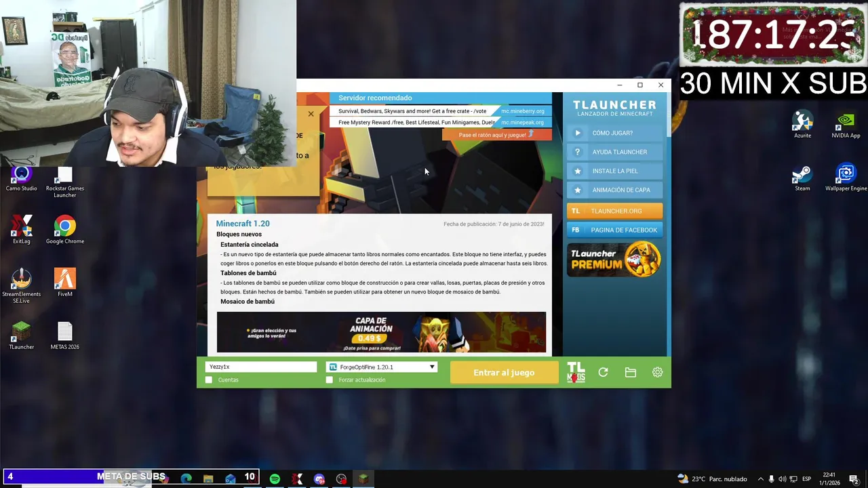Viewport: 868px width, 488px height.
Task: Select INSTALE LA PIEL menu item
Action: pyautogui.click(x=614, y=171)
